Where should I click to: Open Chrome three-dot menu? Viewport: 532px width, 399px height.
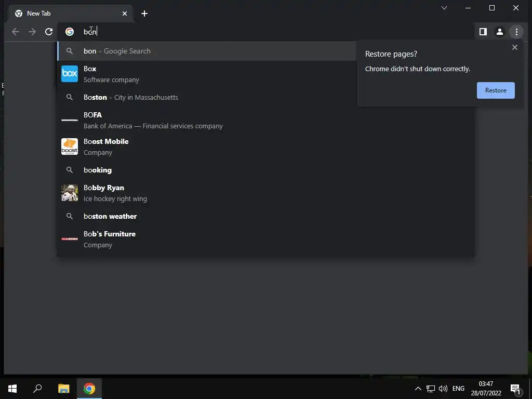(516, 32)
